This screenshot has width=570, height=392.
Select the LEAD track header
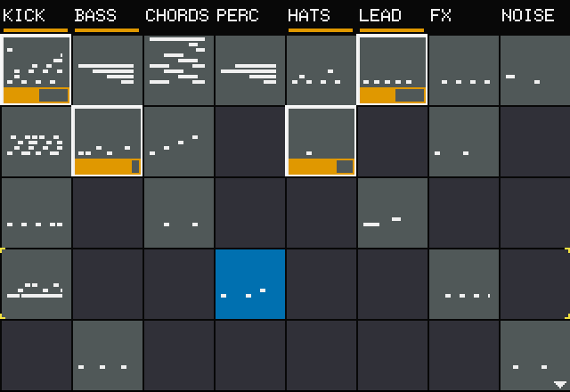(x=380, y=16)
